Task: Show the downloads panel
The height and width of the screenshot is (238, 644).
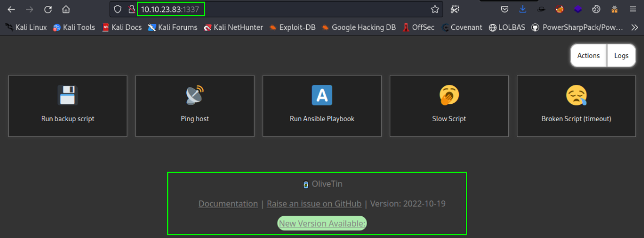Action: (523, 9)
